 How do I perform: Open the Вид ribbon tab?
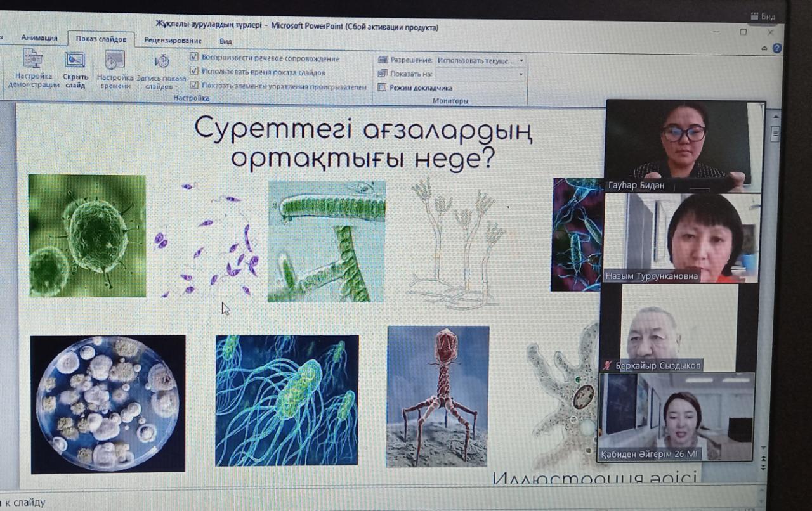226,41
